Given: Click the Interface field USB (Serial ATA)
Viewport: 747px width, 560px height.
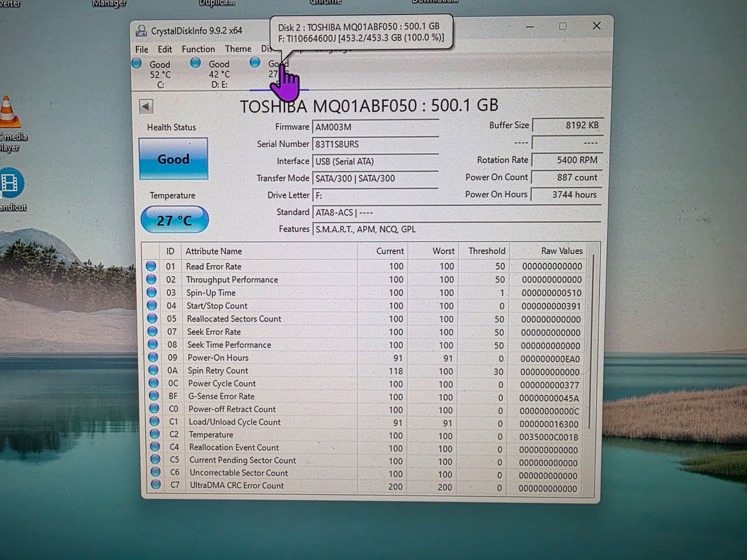Looking at the screenshot, I should (x=375, y=161).
